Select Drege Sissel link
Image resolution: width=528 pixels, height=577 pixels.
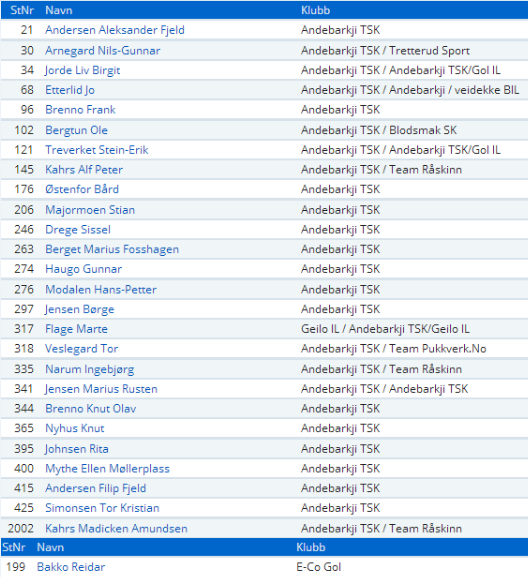click(78, 230)
